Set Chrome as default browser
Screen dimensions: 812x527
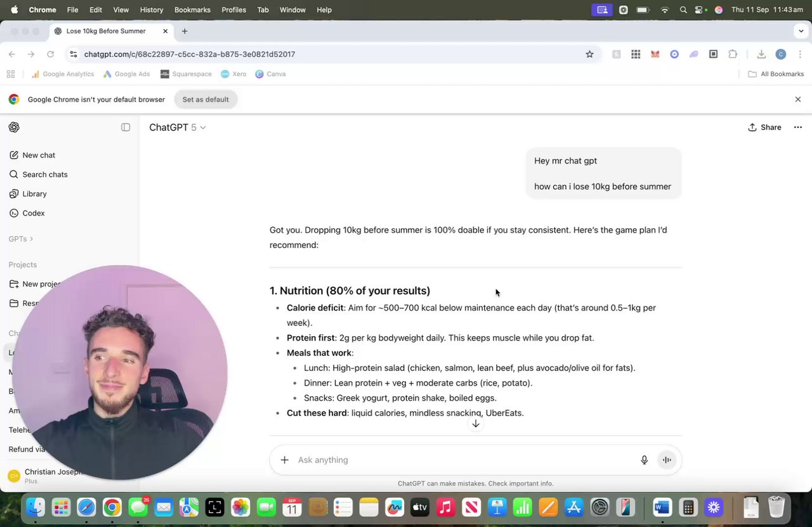point(206,100)
